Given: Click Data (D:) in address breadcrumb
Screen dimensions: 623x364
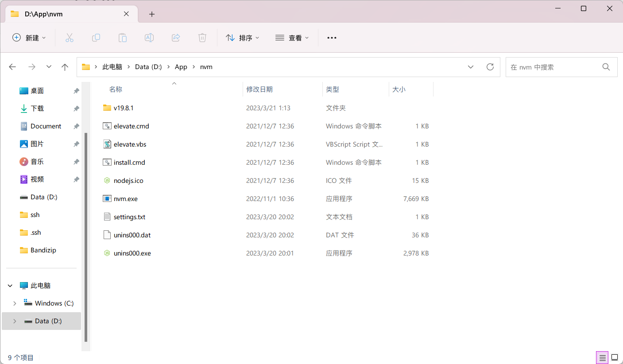Looking at the screenshot, I should click(148, 67).
